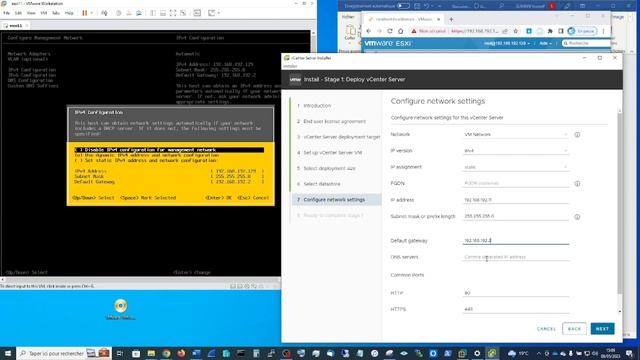Click the FQDN input field
The image size is (640, 360).
(x=516, y=183)
